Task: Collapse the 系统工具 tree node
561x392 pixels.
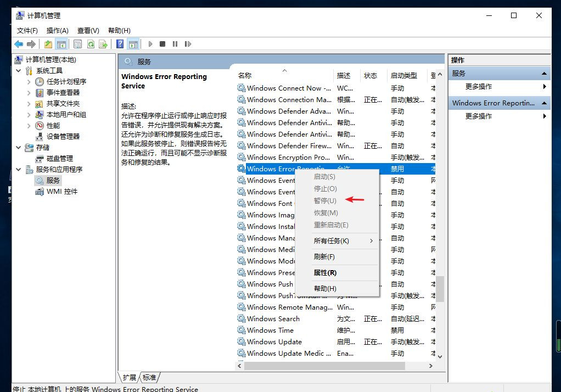Action: coord(18,70)
